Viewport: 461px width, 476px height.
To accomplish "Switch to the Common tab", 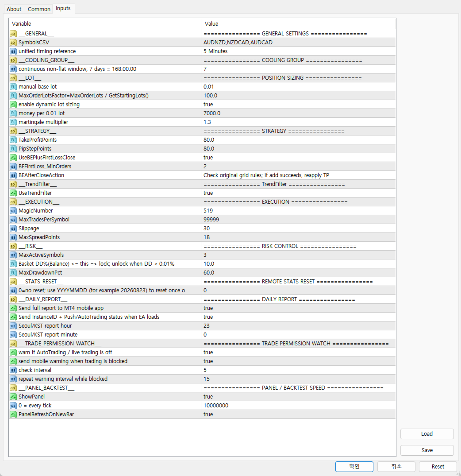I will [39, 9].
